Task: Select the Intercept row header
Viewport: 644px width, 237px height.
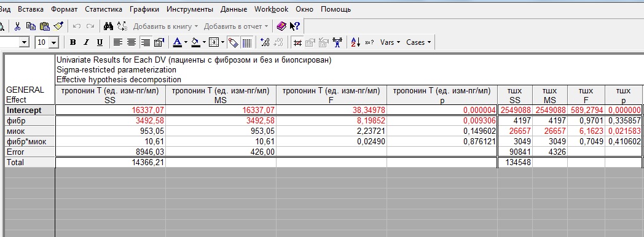Action: [x=29, y=111]
